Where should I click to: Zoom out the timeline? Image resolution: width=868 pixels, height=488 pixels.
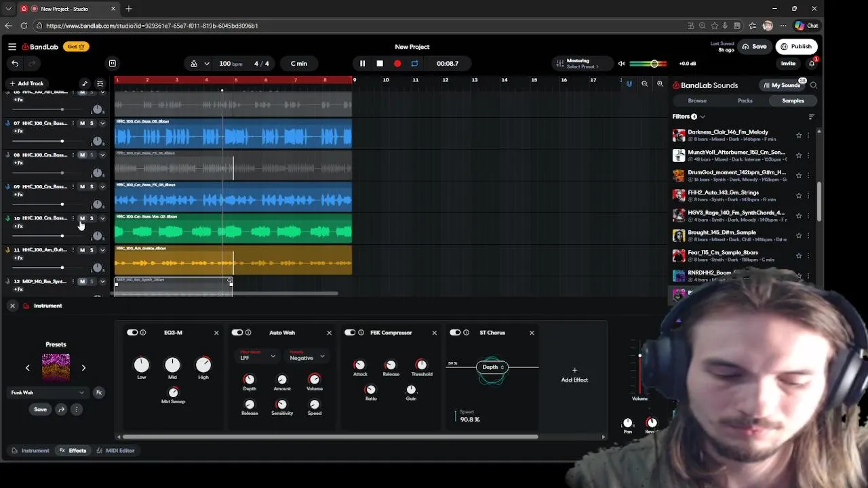point(644,83)
